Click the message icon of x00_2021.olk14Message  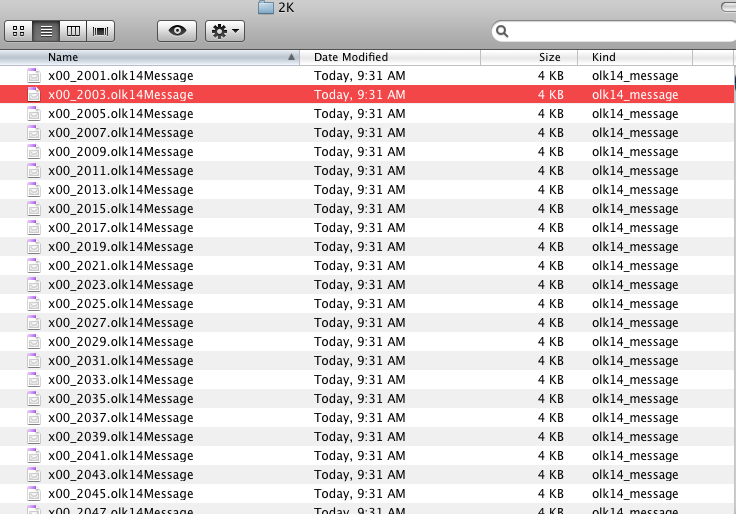[x=34, y=265]
